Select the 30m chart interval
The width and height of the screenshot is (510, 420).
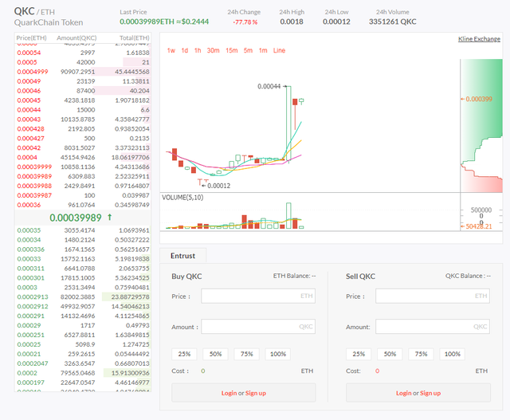click(214, 50)
